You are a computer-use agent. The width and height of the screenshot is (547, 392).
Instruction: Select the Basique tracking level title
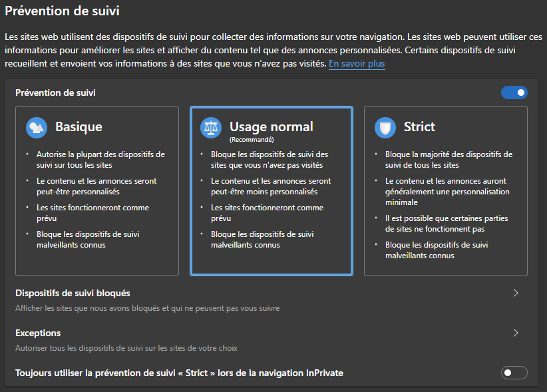pos(79,126)
